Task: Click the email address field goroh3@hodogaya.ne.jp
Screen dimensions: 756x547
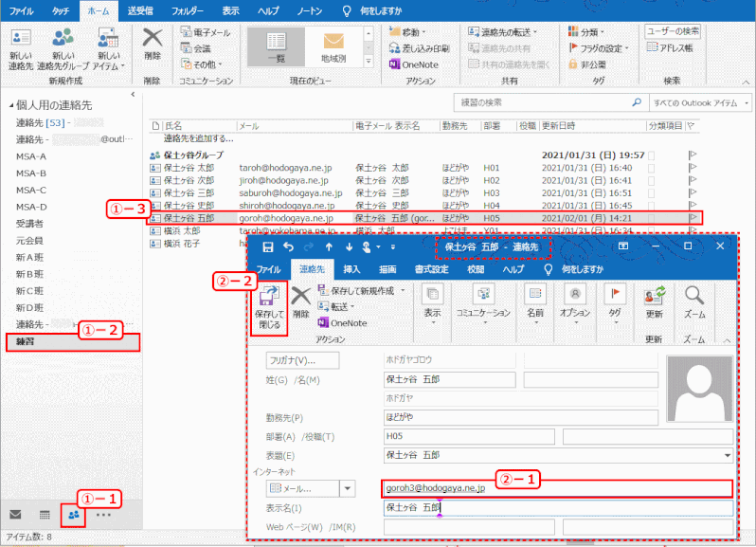Action: click(557, 488)
